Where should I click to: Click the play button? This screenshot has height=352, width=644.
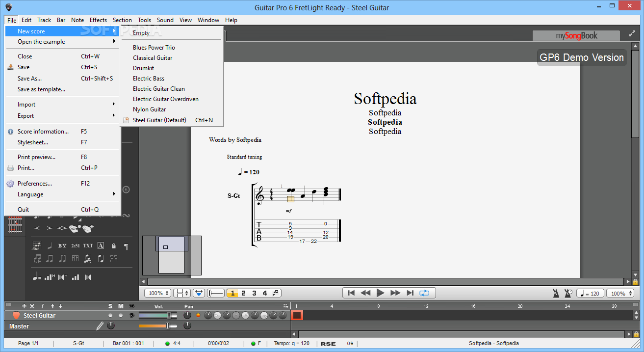click(x=380, y=293)
